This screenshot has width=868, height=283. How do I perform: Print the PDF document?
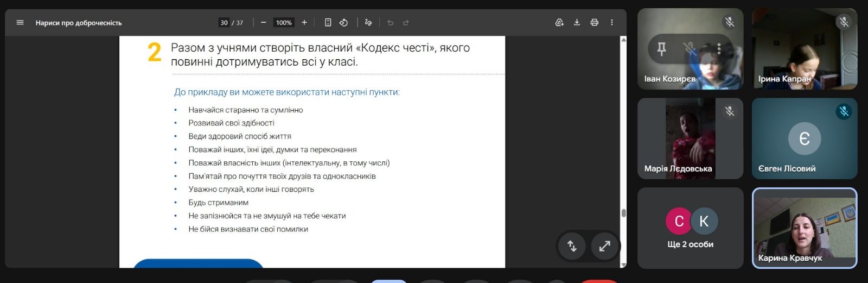595,23
